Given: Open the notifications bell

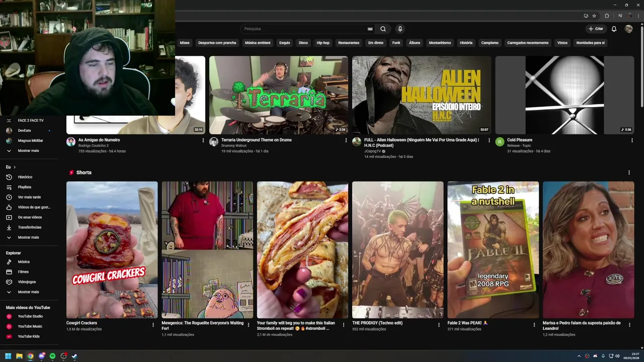Looking at the screenshot, I should click(614, 29).
